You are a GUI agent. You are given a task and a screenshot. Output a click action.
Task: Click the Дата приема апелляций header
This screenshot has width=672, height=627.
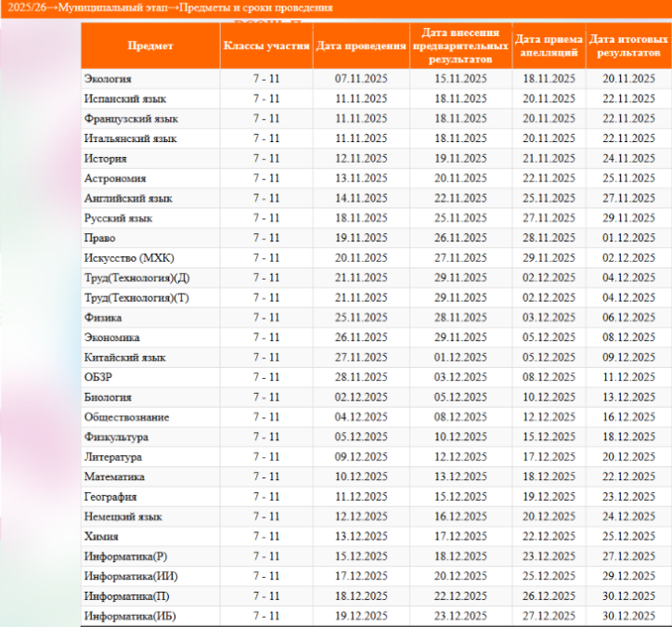(549, 46)
